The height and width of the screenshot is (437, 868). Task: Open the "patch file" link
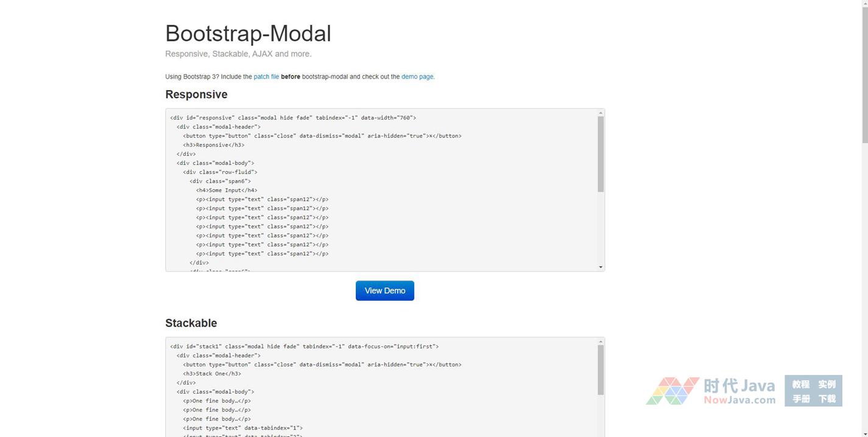point(266,77)
